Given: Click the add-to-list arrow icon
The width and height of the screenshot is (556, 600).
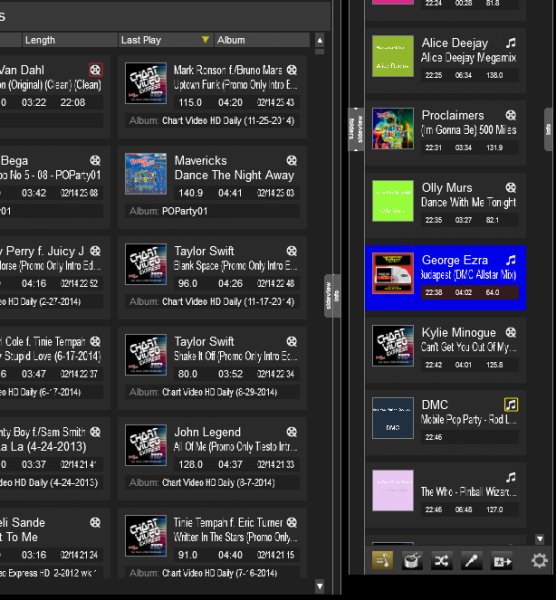Looking at the screenshot, I should tap(502, 561).
